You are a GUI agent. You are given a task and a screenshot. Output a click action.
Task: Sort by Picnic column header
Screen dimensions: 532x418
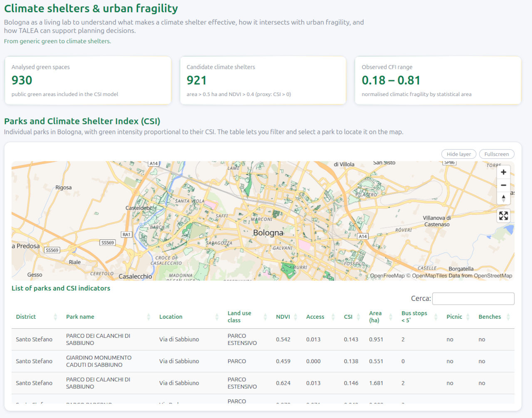click(x=454, y=317)
